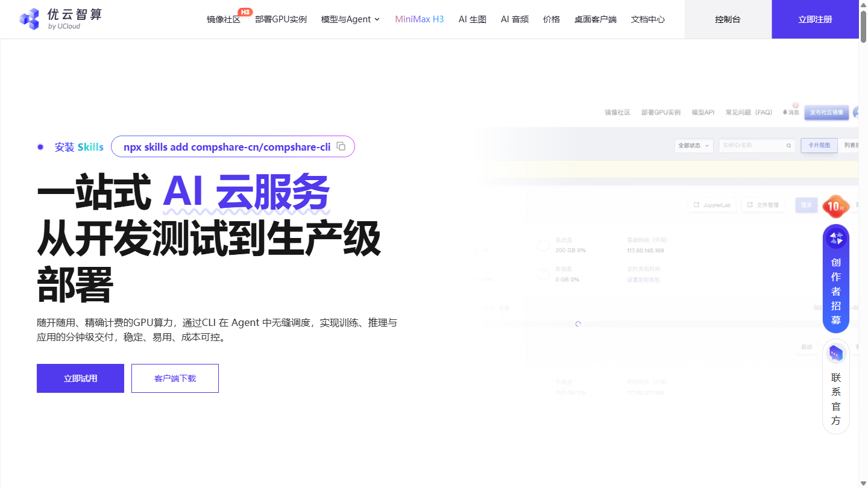868x488 pixels.
Task: Click the 立即注册 button
Action: (x=816, y=19)
